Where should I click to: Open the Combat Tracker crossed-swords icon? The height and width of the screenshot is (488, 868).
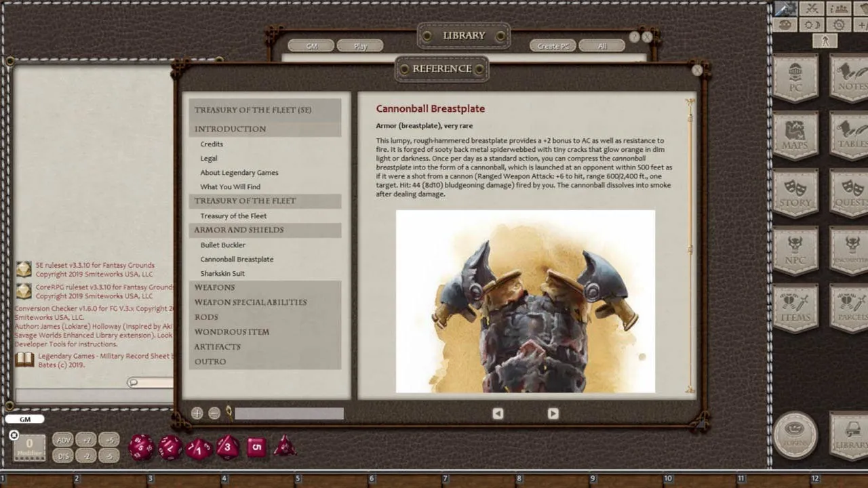[x=811, y=9]
